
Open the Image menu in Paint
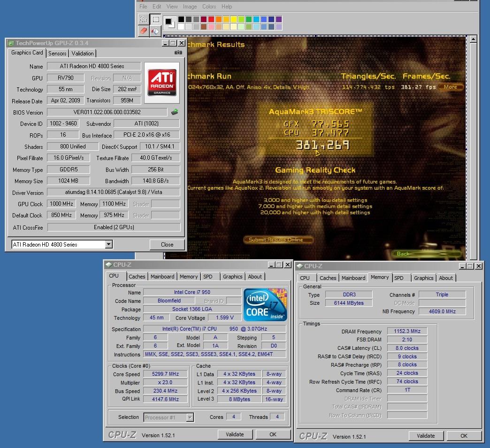[x=190, y=7]
